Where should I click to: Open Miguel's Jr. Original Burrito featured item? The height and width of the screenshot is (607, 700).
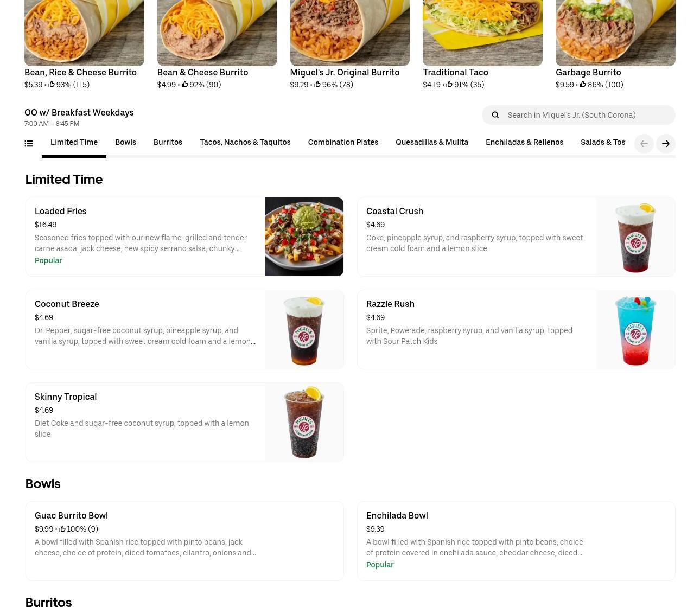coord(349,44)
